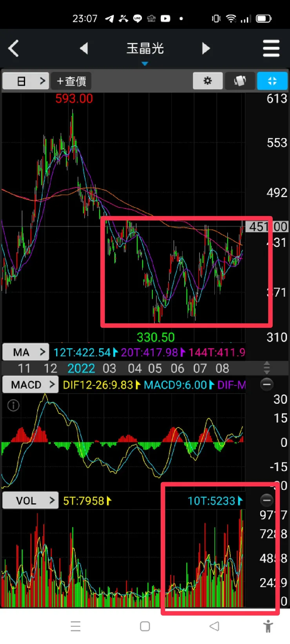Go to previous stock with left triangle

pyautogui.click(x=83, y=49)
